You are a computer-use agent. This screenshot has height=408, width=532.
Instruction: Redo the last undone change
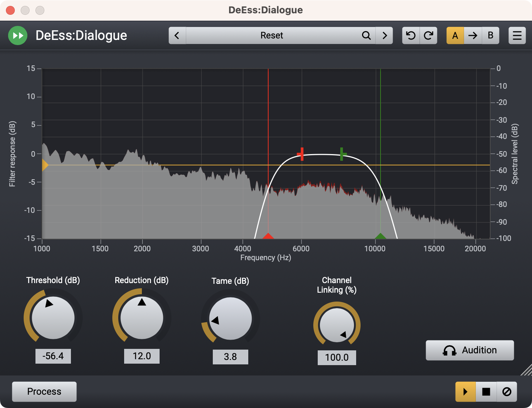[x=429, y=35]
